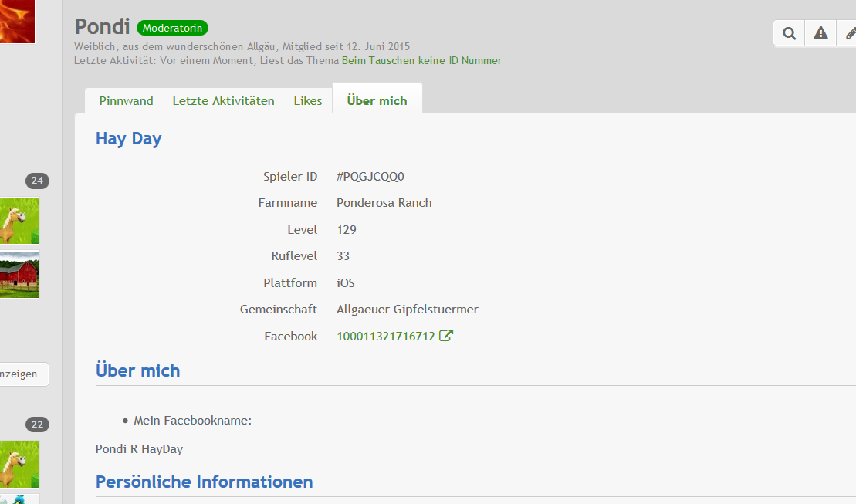The height and width of the screenshot is (504, 856).
Task: Click the warning triangle report icon
Action: 820,33
